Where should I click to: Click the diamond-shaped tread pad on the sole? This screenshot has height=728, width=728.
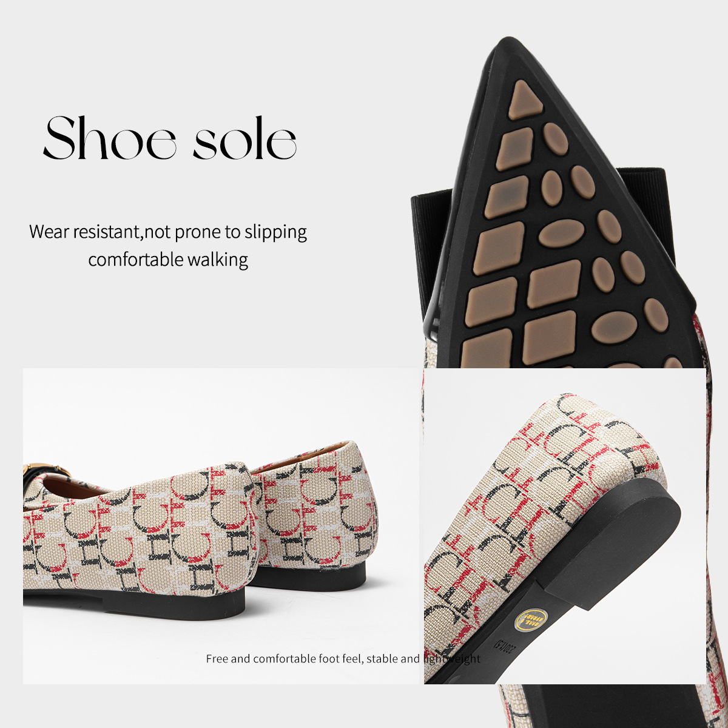point(554,284)
